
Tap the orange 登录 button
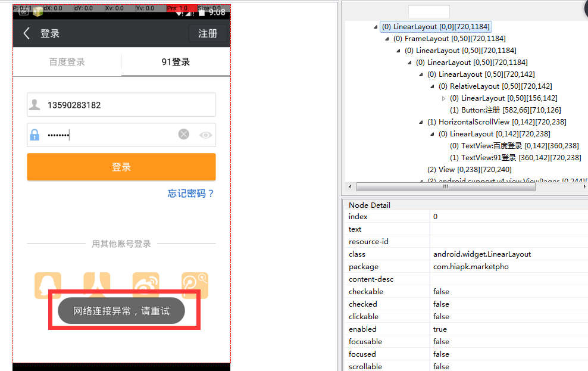click(x=121, y=167)
